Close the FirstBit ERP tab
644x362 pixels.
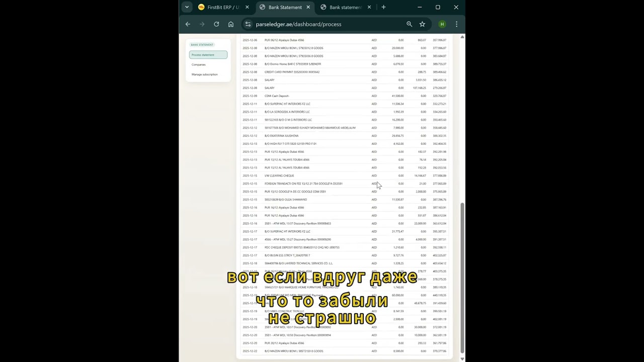[247, 7]
